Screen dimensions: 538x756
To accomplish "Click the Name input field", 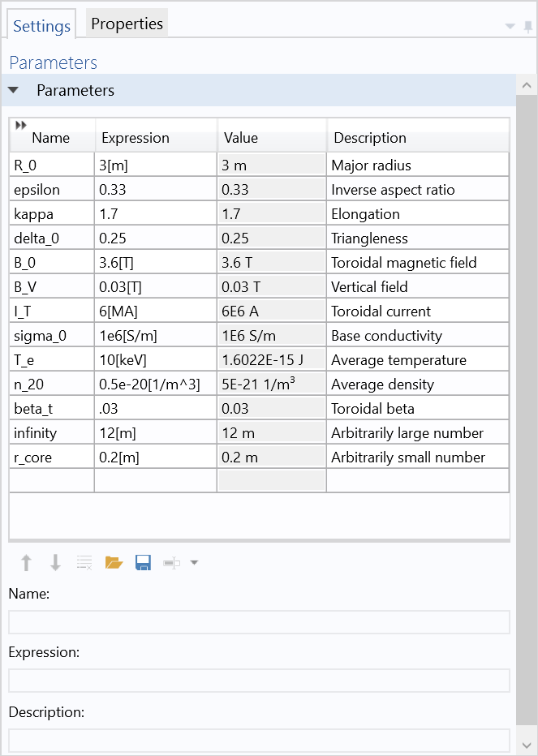I will pos(259,622).
